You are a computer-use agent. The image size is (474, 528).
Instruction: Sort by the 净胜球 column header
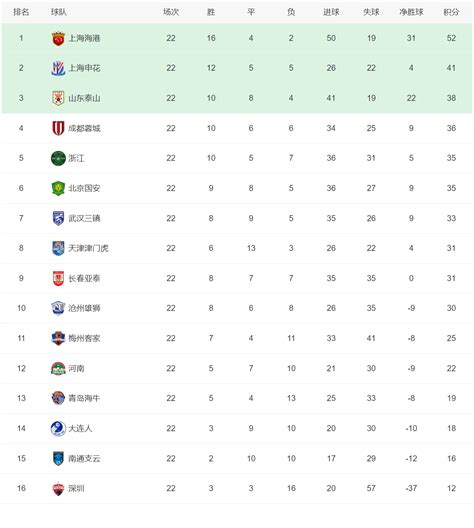click(x=411, y=12)
